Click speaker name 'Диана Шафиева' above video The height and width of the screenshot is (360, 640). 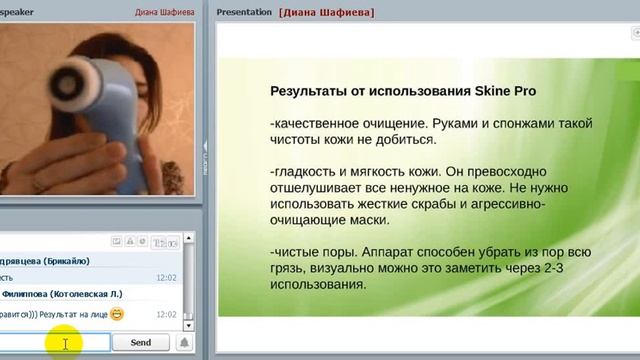tap(164, 12)
